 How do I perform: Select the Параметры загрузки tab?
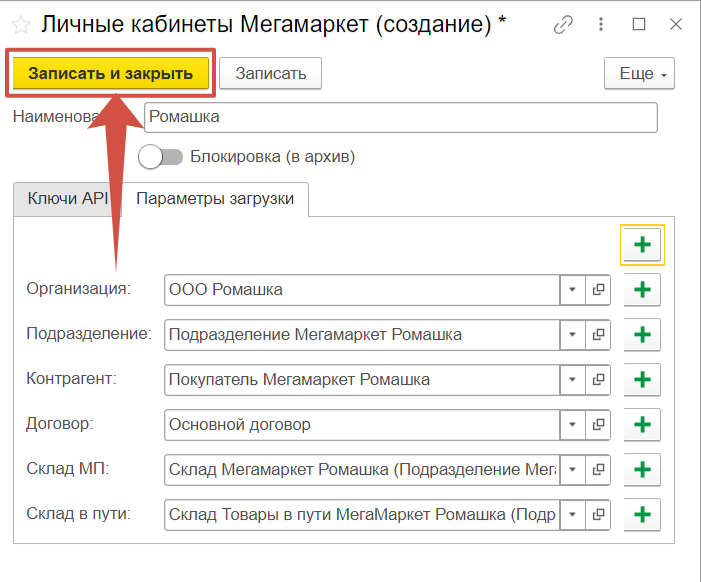pos(215,199)
